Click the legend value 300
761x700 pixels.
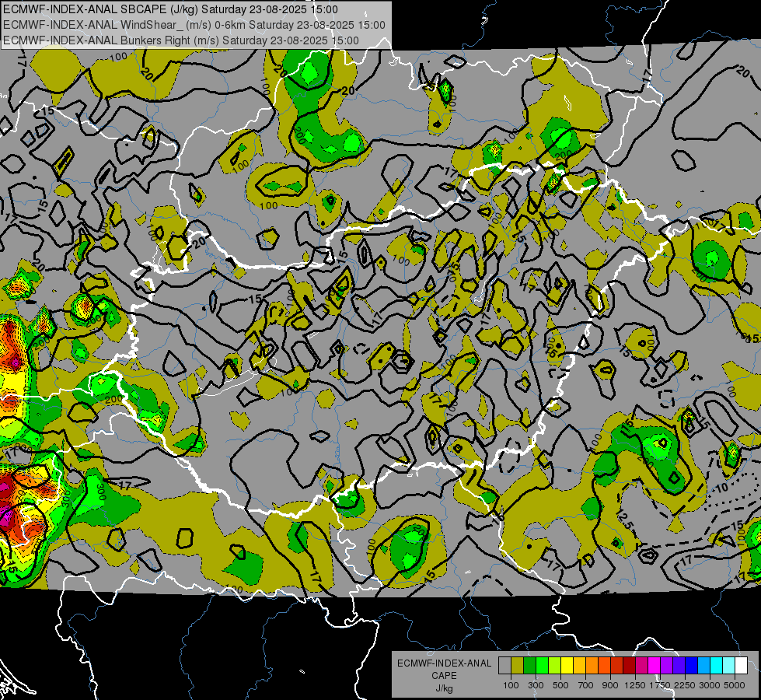(x=536, y=685)
